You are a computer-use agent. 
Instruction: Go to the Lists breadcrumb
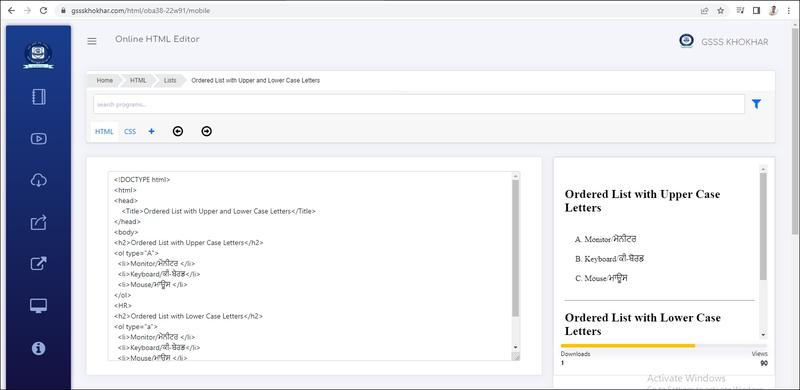pos(170,81)
